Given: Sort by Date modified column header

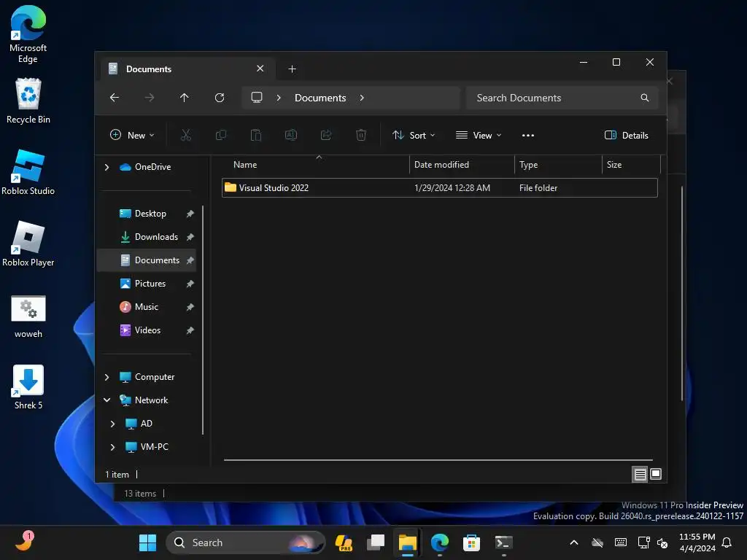Looking at the screenshot, I should 462,165.
